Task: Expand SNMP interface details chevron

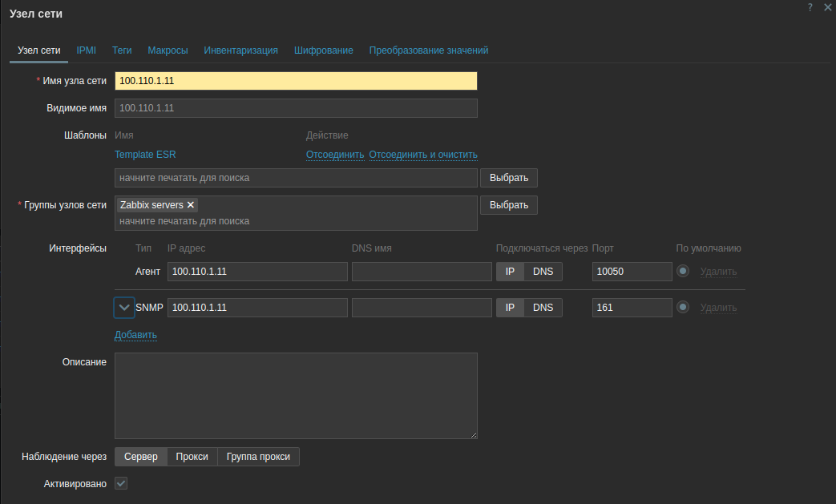Action: pos(124,308)
